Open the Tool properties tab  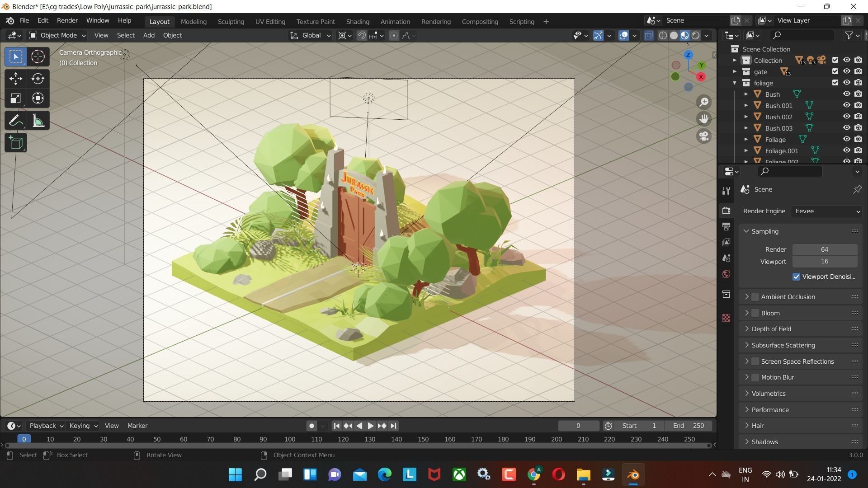(726, 191)
